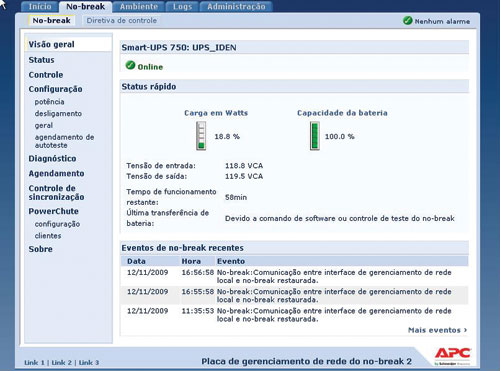This screenshot has height=371, width=500.
Task: Click the Tensão de saída label
Action: click(x=157, y=176)
